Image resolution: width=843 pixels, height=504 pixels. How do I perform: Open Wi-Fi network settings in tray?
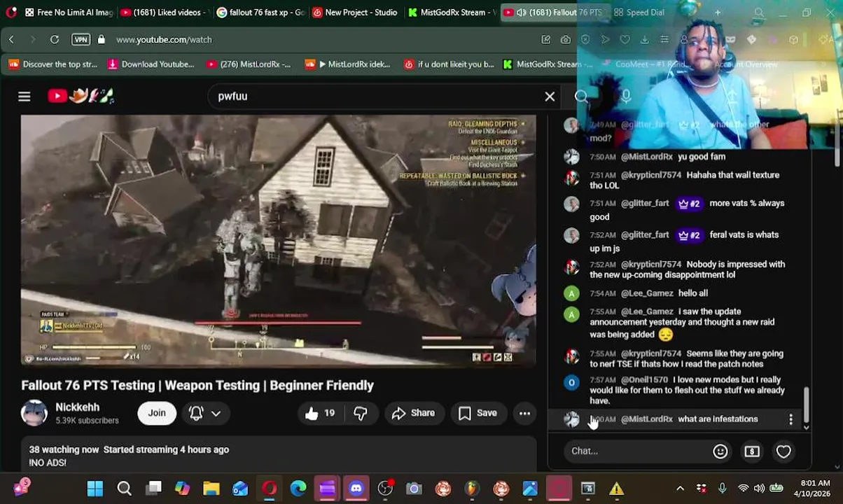[x=743, y=489]
